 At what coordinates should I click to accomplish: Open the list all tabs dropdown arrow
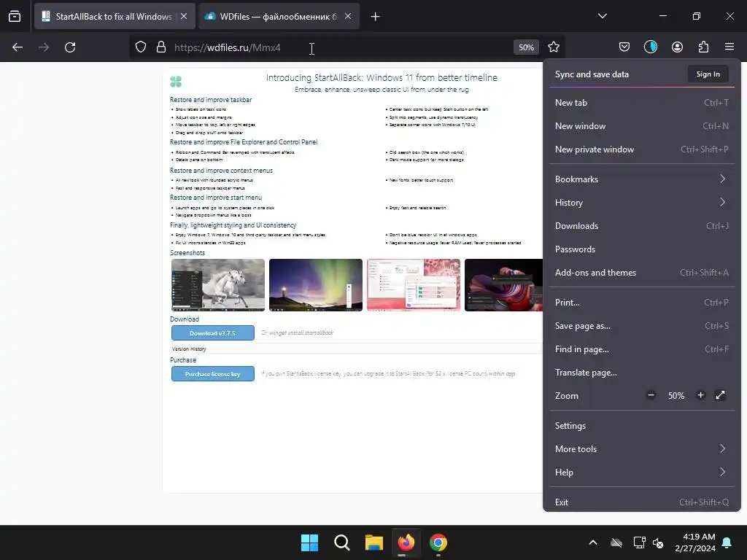pos(602,16)
